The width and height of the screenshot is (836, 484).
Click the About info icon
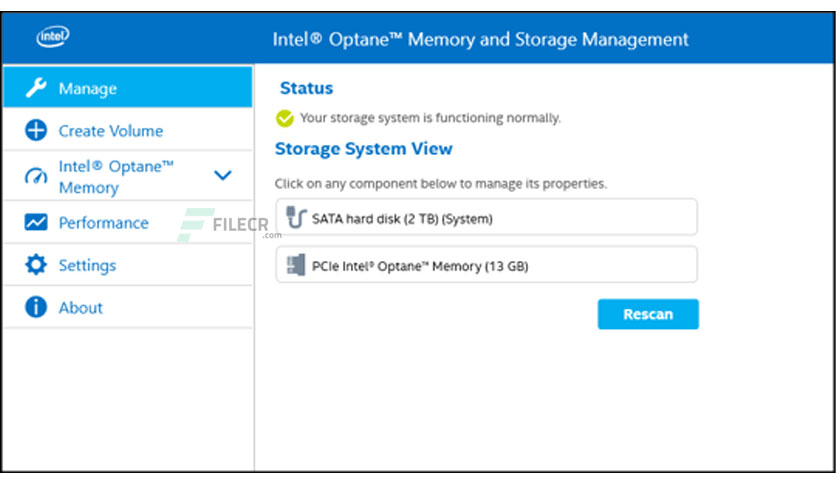coord(36,307)
